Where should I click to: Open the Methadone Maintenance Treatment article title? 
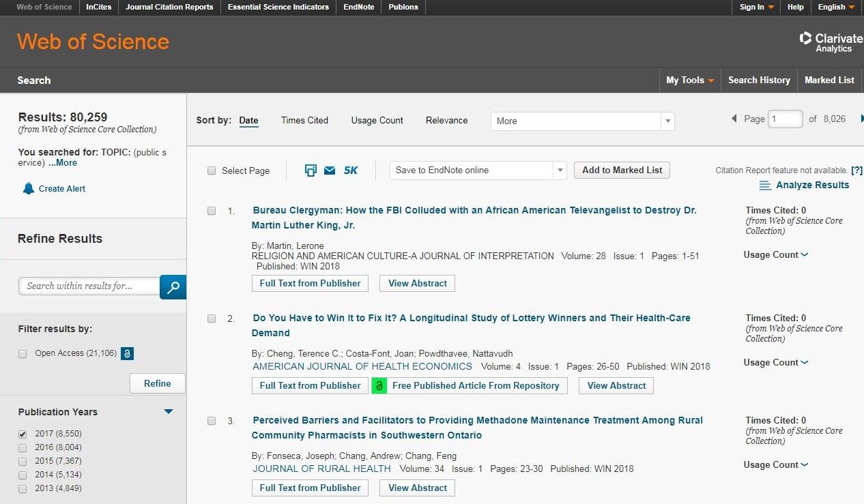pos(477,428)
